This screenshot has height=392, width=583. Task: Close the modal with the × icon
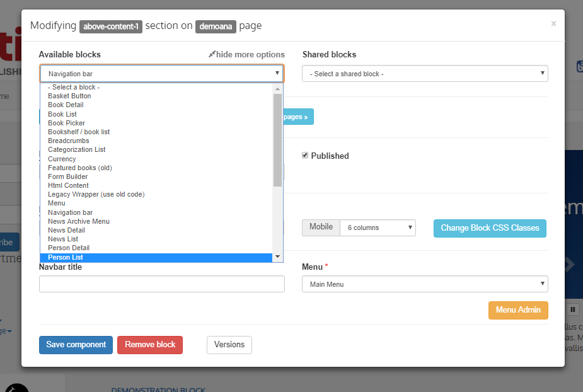click(x=553, y=24)
